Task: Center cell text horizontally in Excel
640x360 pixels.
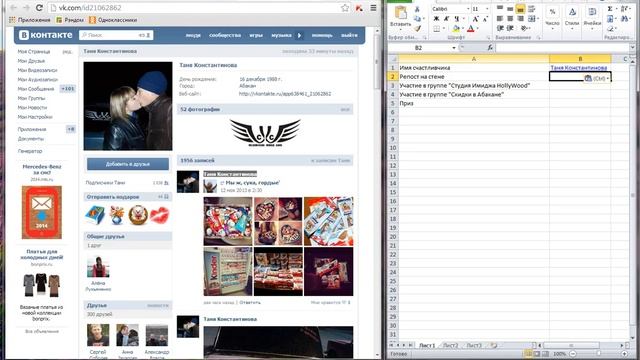Action: [510, 18]
